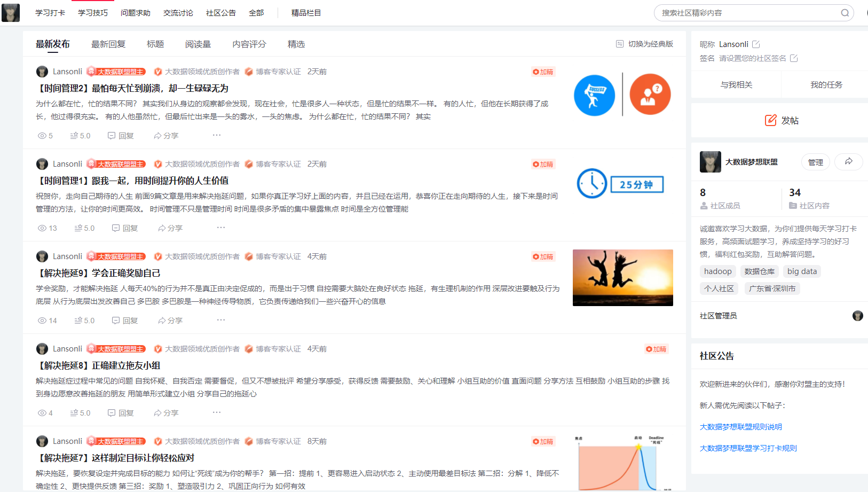Click 加精 badge on 解决拖延8 post
The height and width of the screenshot is (492, 868).
[x=656, y=349]
